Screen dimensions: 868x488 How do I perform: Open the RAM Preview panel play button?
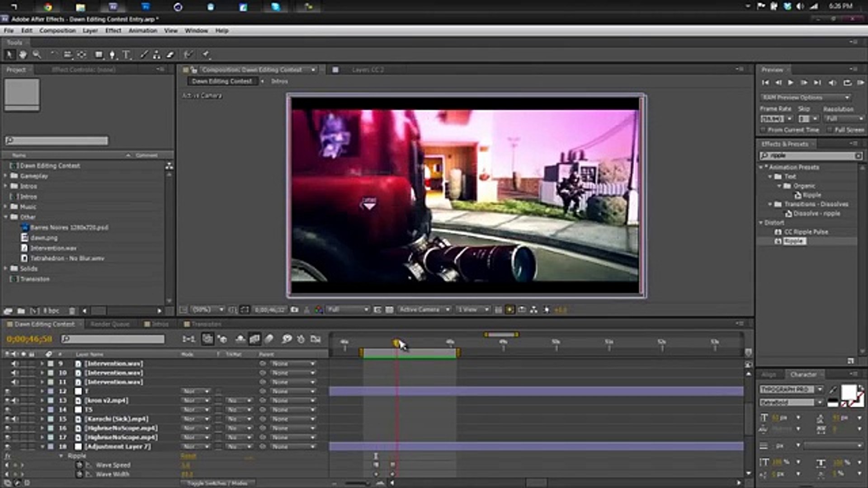click(791, 82)
